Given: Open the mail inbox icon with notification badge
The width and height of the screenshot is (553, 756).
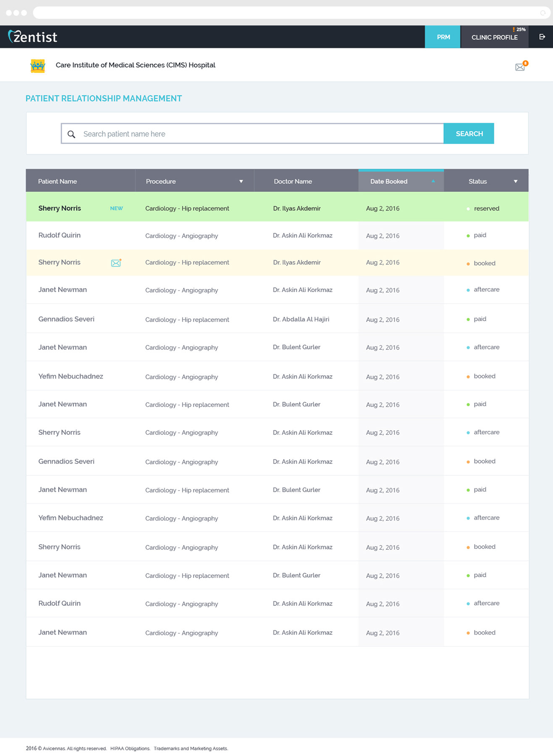Looking at the screenshot, I should click(x=521, y=66).
